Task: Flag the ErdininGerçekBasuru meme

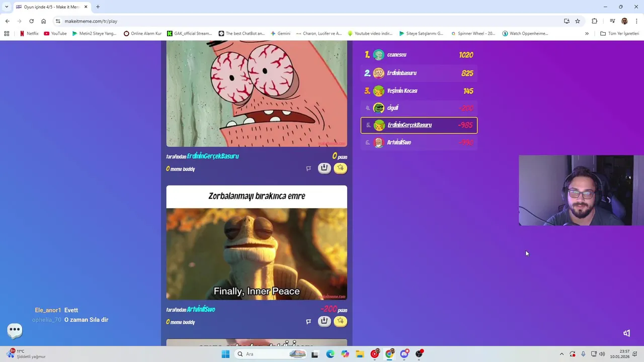Action: [x=308, y=168]
